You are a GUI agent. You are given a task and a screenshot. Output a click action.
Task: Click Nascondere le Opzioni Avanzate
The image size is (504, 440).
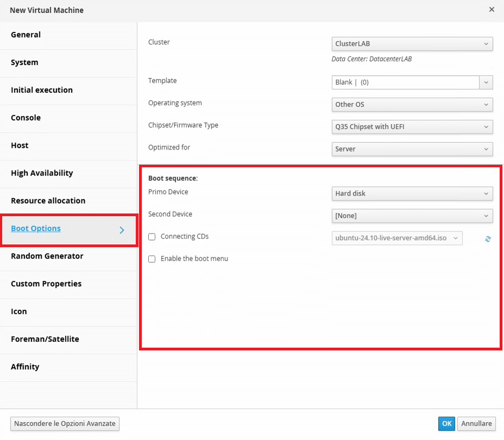65,424
